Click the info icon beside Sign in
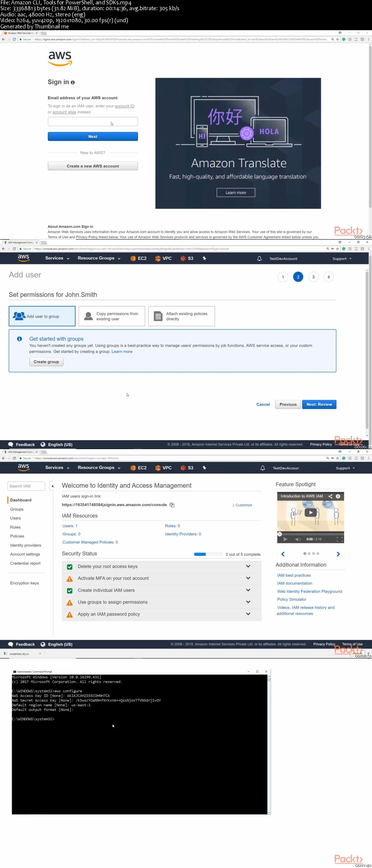 tap(73, 83)
